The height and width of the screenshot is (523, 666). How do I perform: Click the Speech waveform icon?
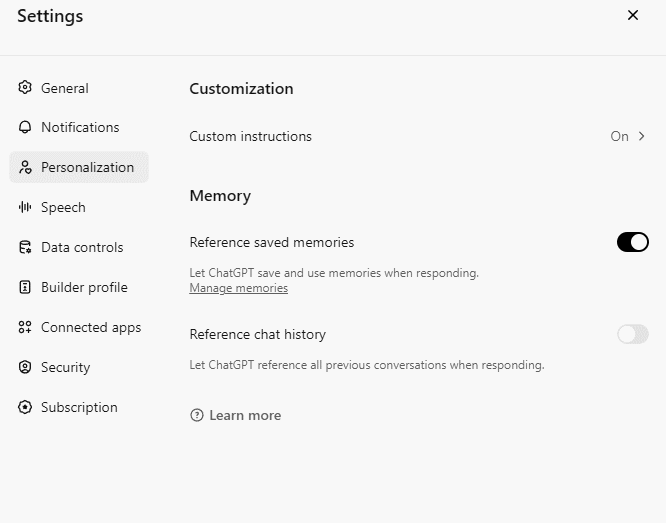[25, 207]
